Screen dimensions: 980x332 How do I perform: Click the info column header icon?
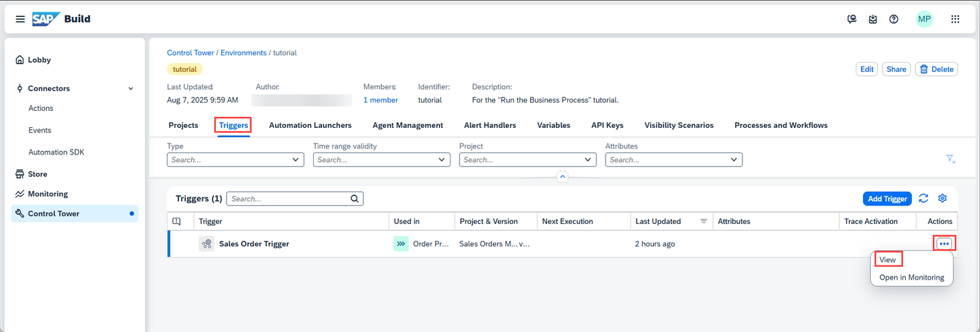pyautogui.click(x=176, y=221)
